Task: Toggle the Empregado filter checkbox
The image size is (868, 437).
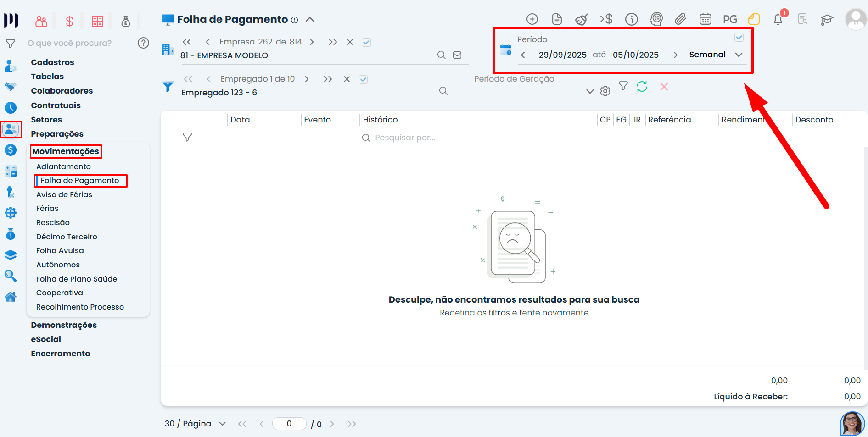Action: (x=363, y=79)
